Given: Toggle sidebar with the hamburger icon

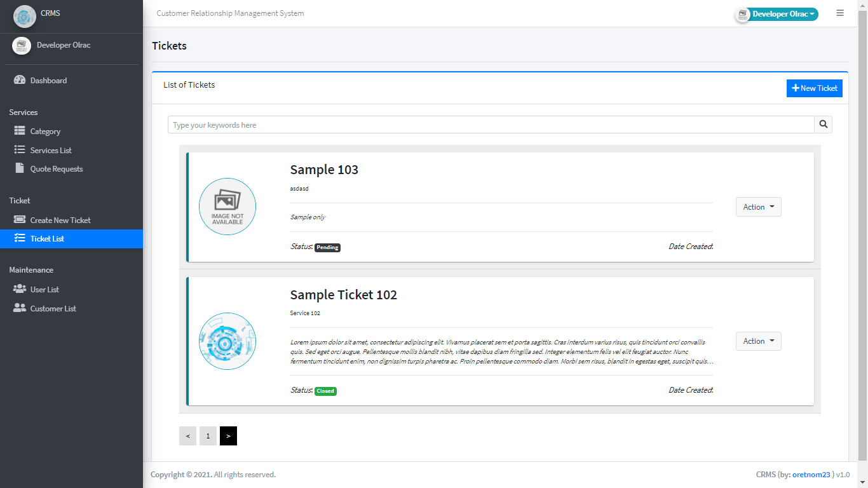Looking at the screenshot, I should click(x=840, y=13).
